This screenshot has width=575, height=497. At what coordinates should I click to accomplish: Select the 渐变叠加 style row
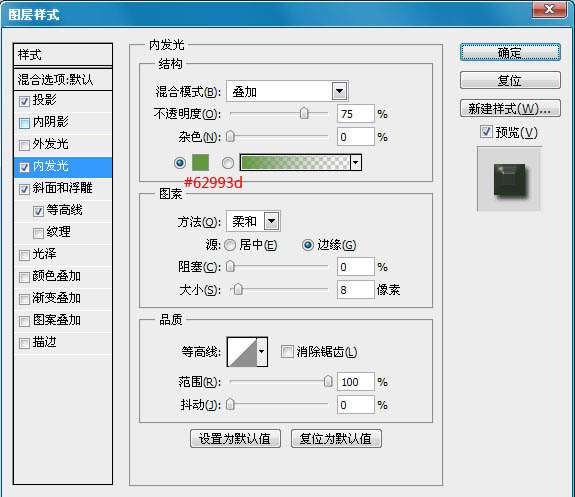[x=63, y=299]
